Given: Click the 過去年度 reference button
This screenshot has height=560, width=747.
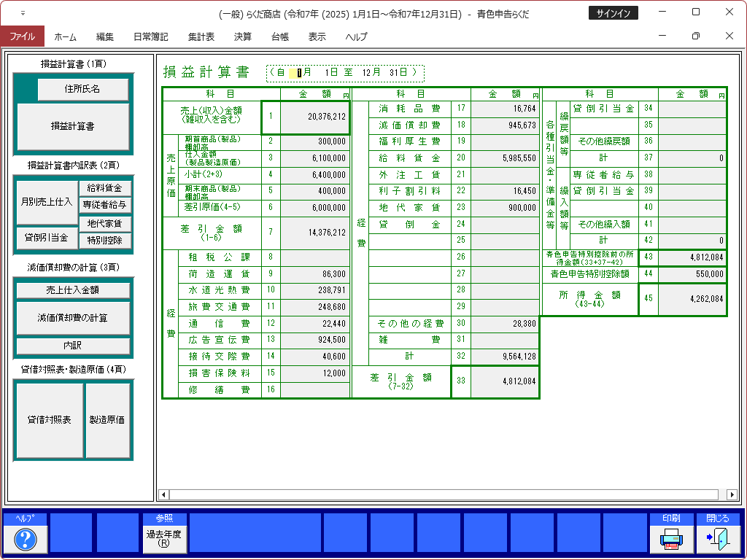Looking at the screenshot, I should point(164,539).
